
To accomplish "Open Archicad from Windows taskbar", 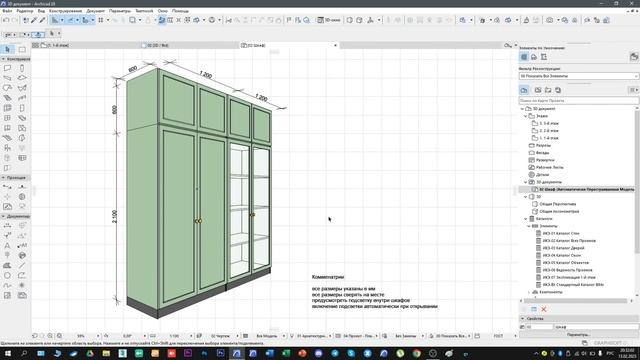I will pyautogui.click(x=236, y=353).
